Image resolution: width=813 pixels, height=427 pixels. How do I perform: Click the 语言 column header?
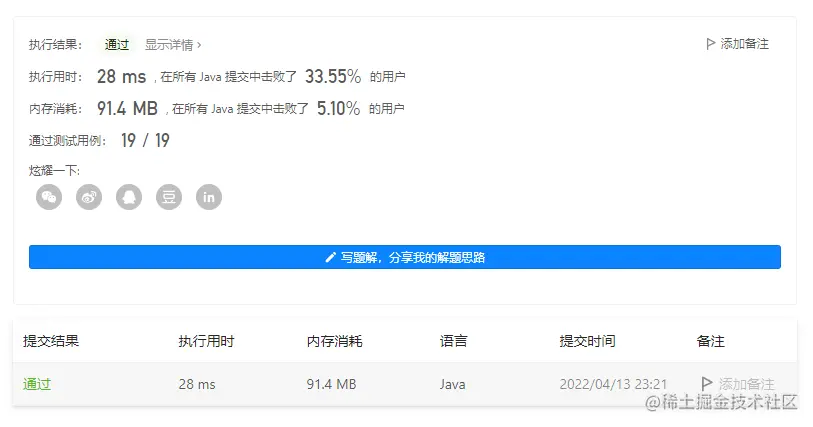[x=454, y=341]
